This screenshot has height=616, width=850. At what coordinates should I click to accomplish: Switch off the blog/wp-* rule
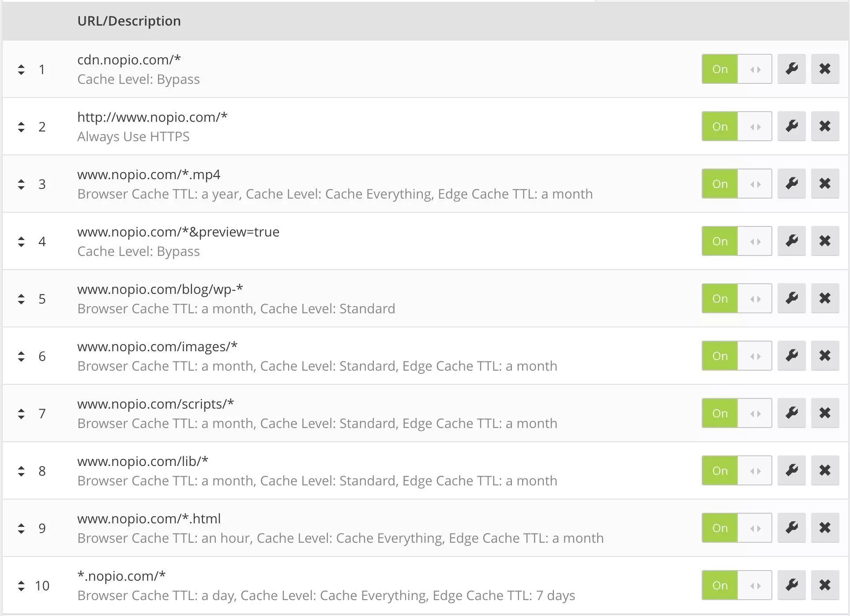point(737,298)
